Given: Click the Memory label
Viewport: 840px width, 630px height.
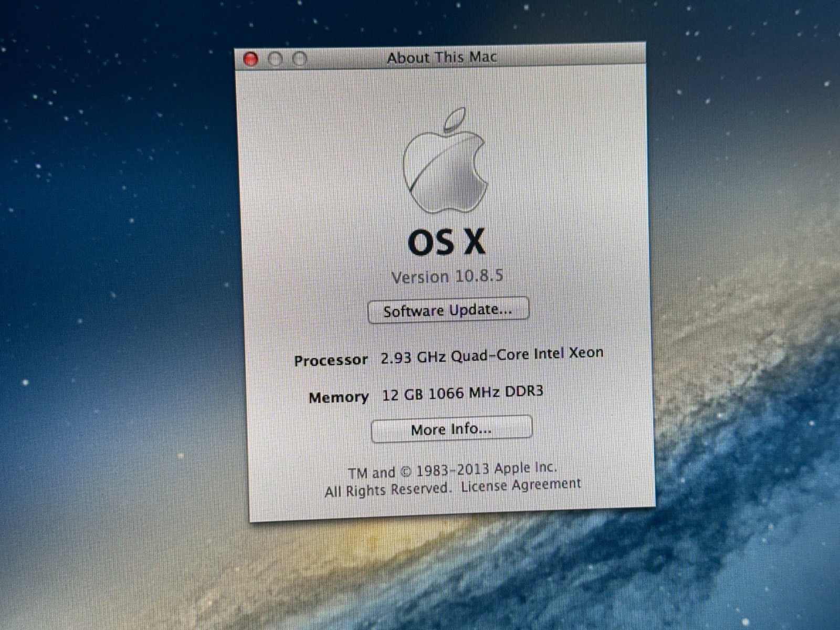Looking at the screenshot, I should 339,397.
